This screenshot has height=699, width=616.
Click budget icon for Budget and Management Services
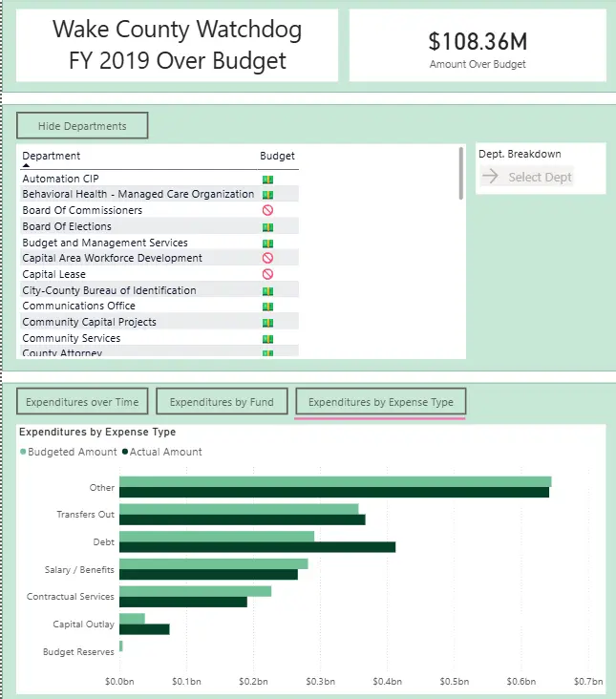pyautogui.click(x=267, y=244)
